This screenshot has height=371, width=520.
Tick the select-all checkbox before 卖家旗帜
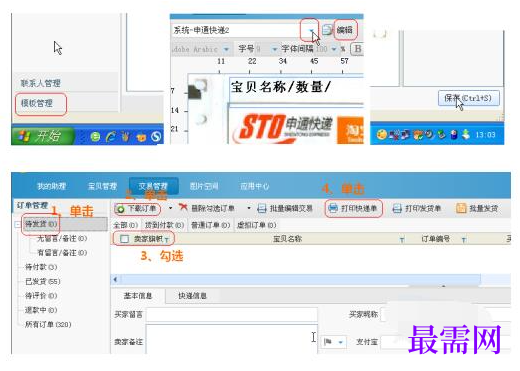[x=124, y=239]
